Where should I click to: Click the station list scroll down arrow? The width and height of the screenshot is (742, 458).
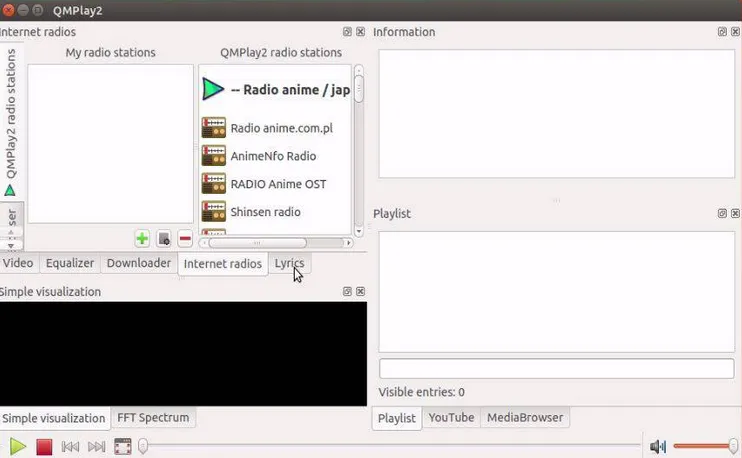(359, 231)
